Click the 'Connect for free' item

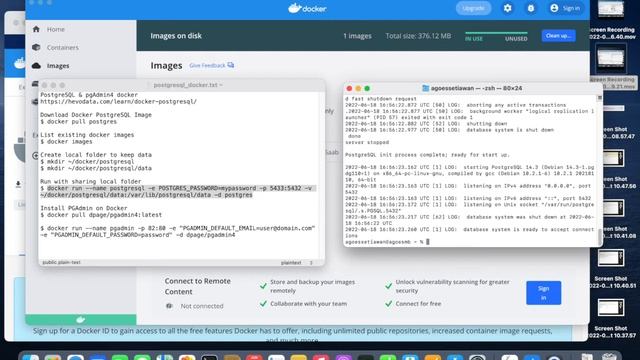pyautogui.click(x=418, y=304)
